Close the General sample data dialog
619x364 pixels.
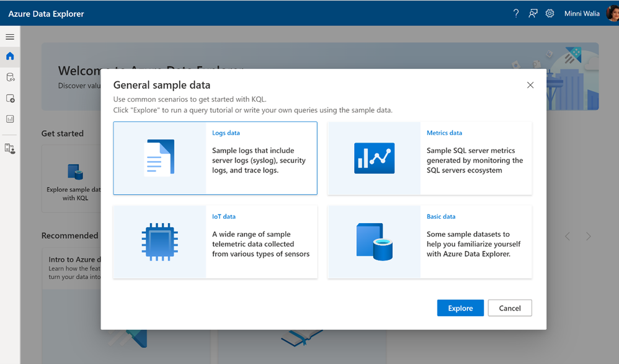(x=530, y=85)
